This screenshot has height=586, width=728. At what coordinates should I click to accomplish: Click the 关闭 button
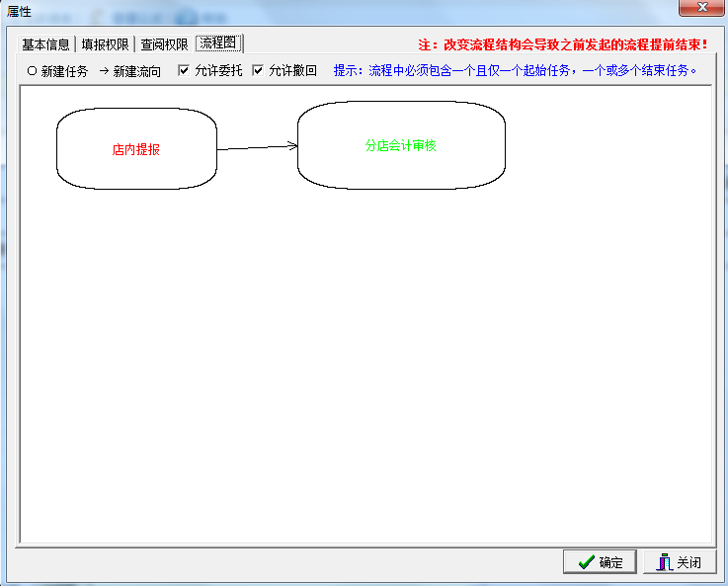(x=680, y=562)
